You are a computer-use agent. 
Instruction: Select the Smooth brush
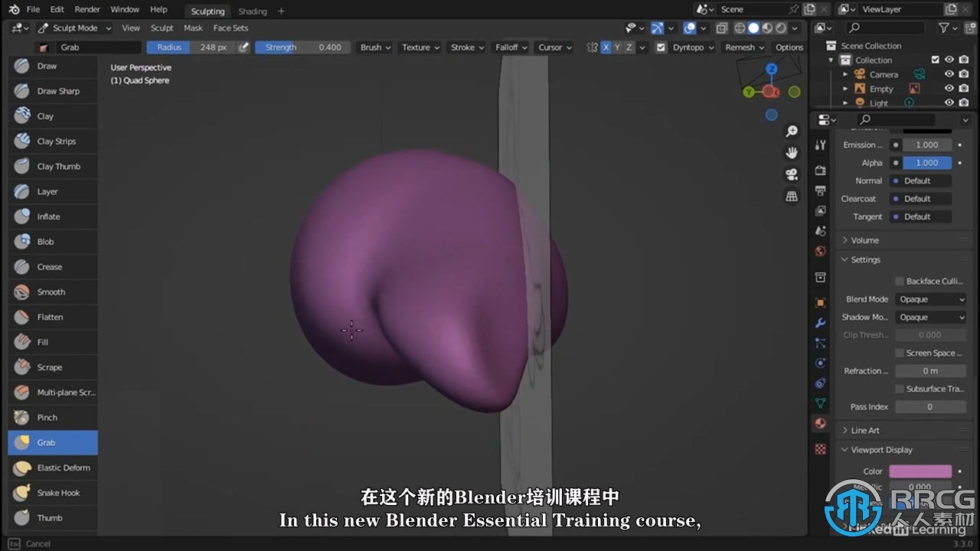pos(53,292)
